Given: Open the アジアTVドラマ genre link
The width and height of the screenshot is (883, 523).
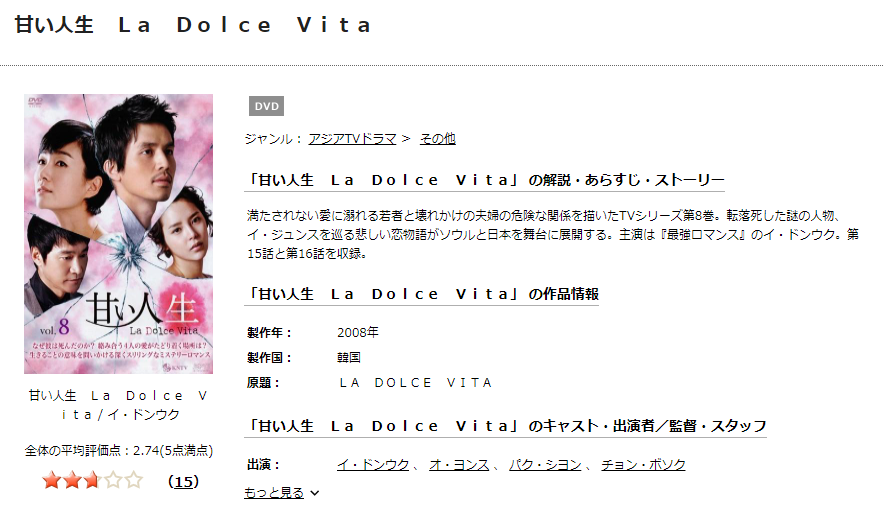Looking at the screenshot, I should (x=352, y=138).
